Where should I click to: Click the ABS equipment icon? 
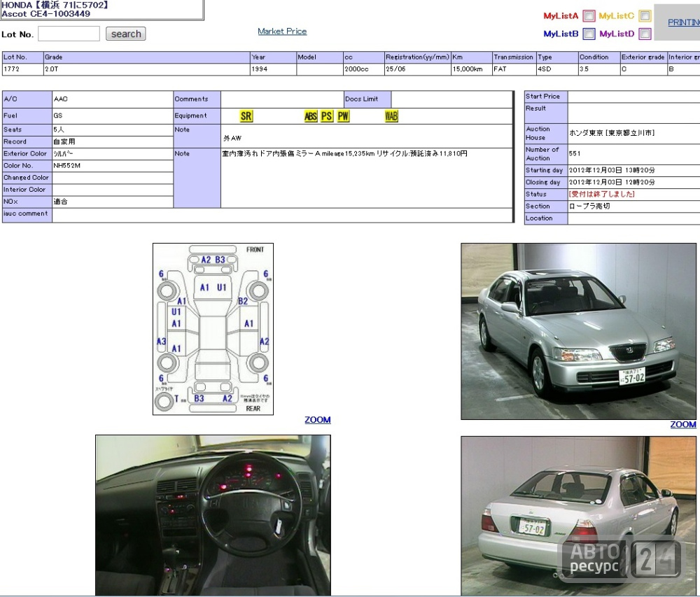[x=310, y=116]
